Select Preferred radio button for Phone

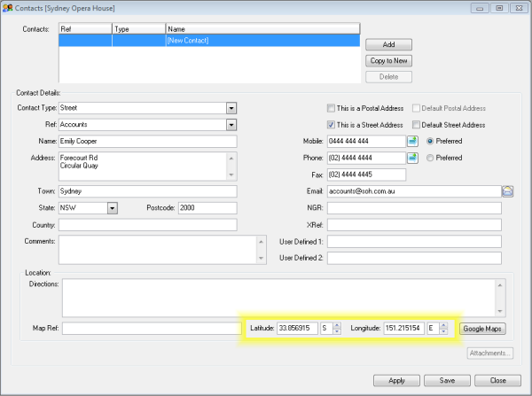point(431,158)
